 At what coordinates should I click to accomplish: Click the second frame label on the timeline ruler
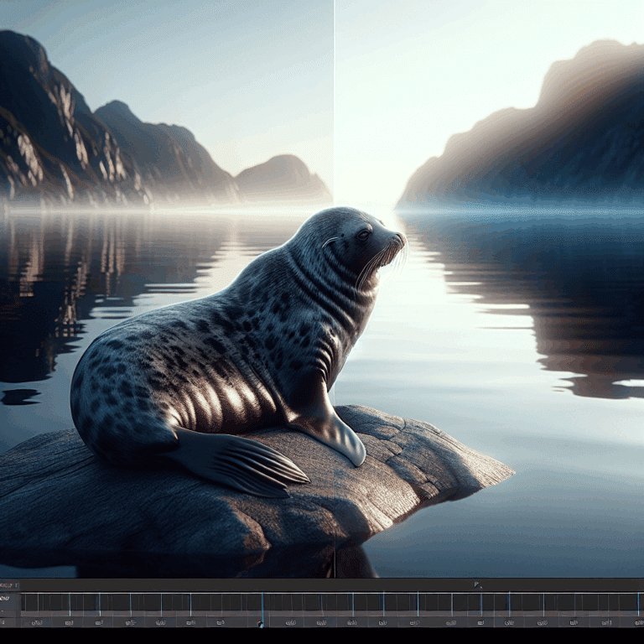(69, 622)
